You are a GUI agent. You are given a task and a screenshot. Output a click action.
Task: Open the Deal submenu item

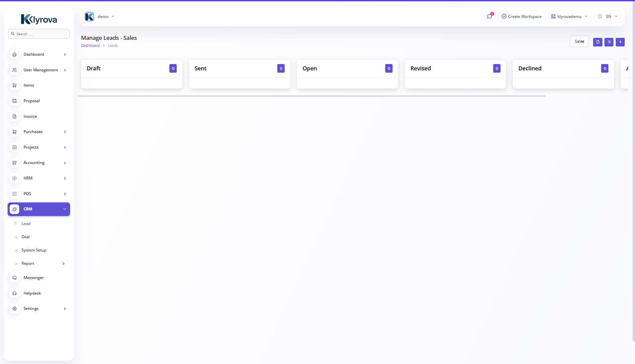[26, 237]
